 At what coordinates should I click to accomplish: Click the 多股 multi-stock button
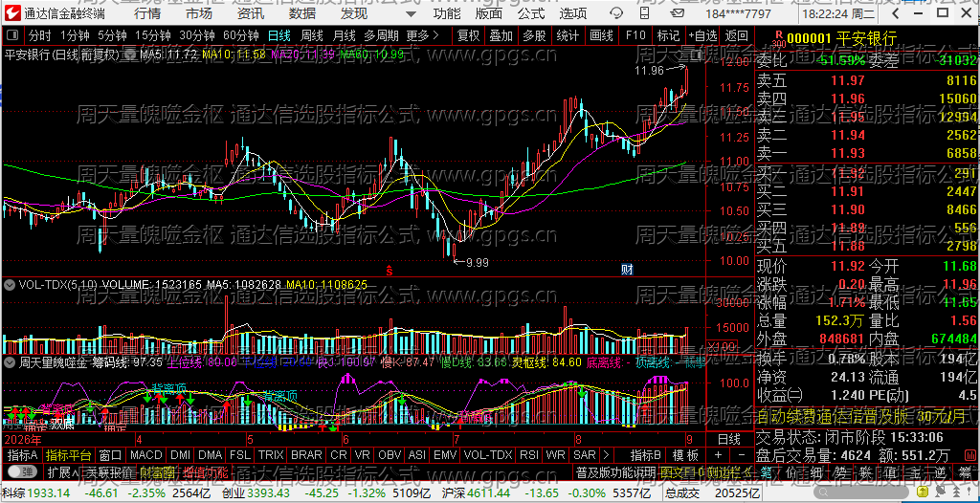coord(534,35)
